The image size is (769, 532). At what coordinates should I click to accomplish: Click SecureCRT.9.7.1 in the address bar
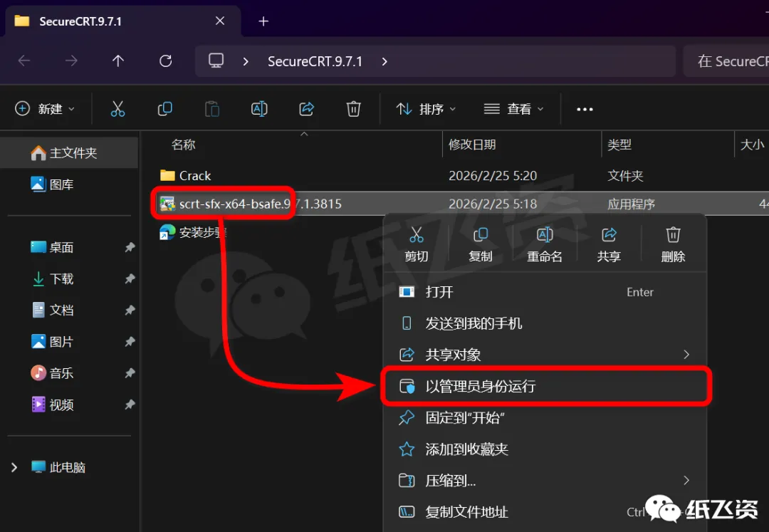click(315, 61)
